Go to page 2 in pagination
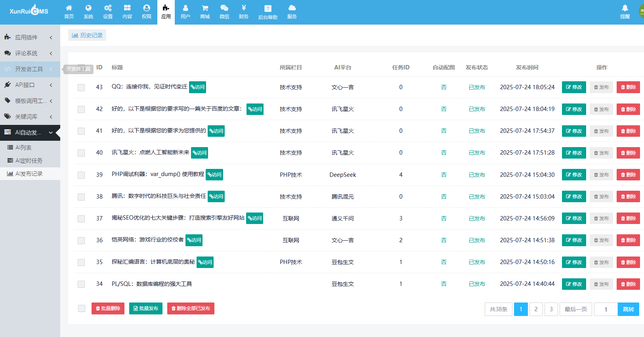This screenshot has height=337, width=644. 536,309
